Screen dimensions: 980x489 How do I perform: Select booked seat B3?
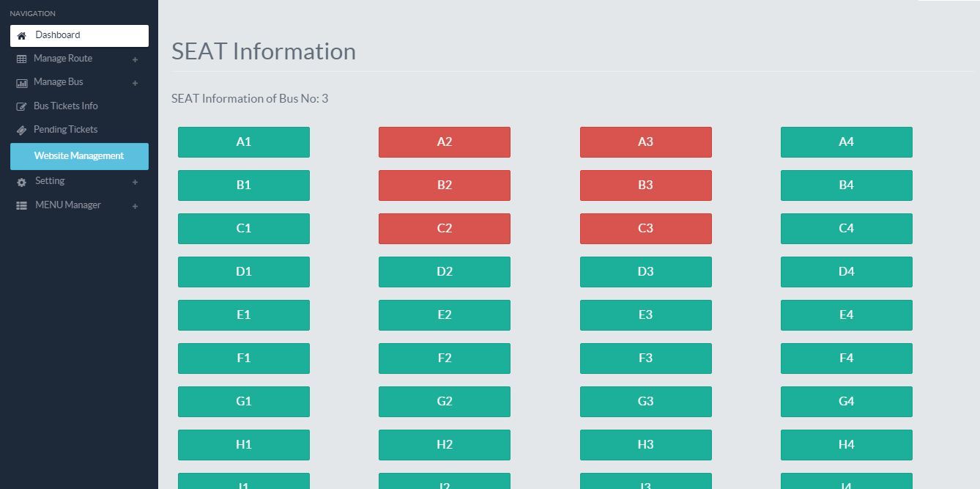click(645, 185)
